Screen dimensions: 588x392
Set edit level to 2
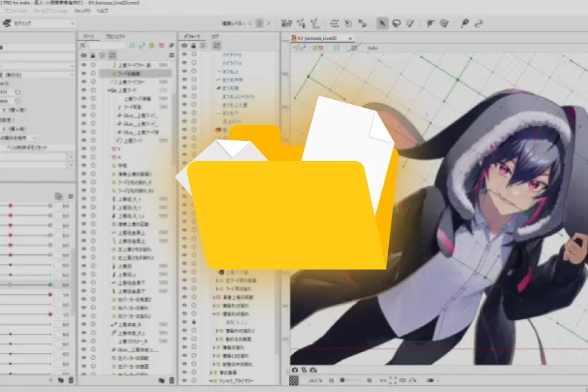259,24
